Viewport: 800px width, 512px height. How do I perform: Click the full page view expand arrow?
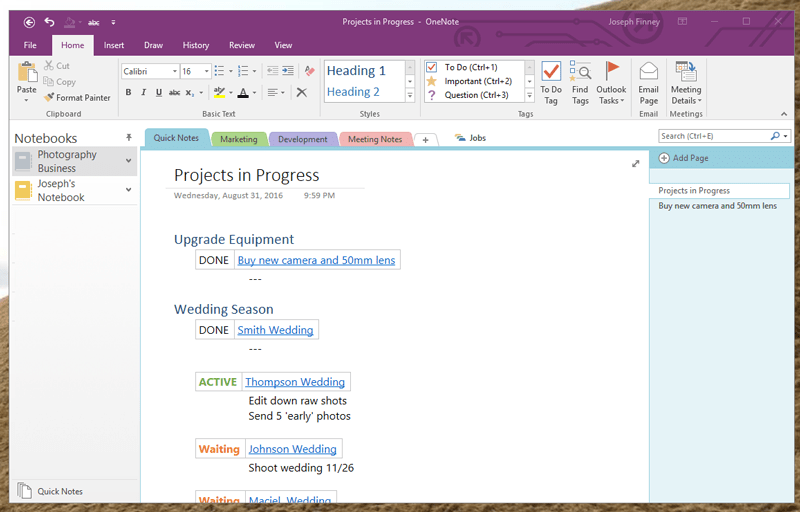[x=635, y=164]
